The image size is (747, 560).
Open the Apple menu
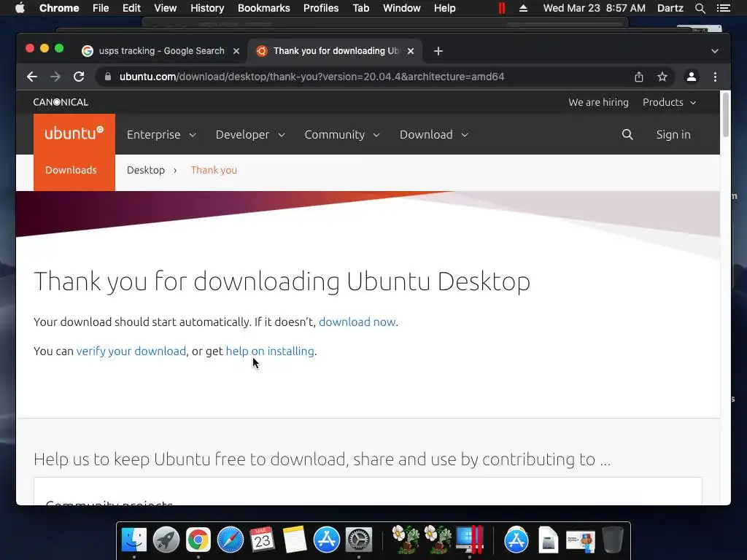20,8
